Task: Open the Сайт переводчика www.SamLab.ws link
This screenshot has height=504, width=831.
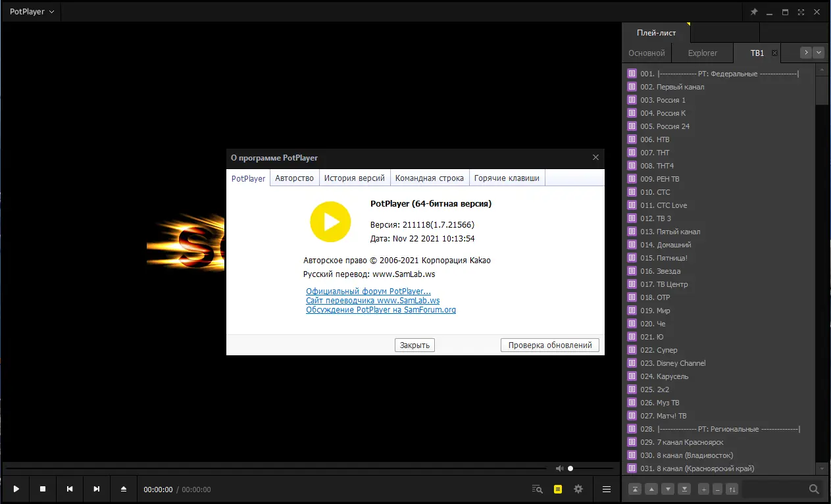Action: coord(372,300)
